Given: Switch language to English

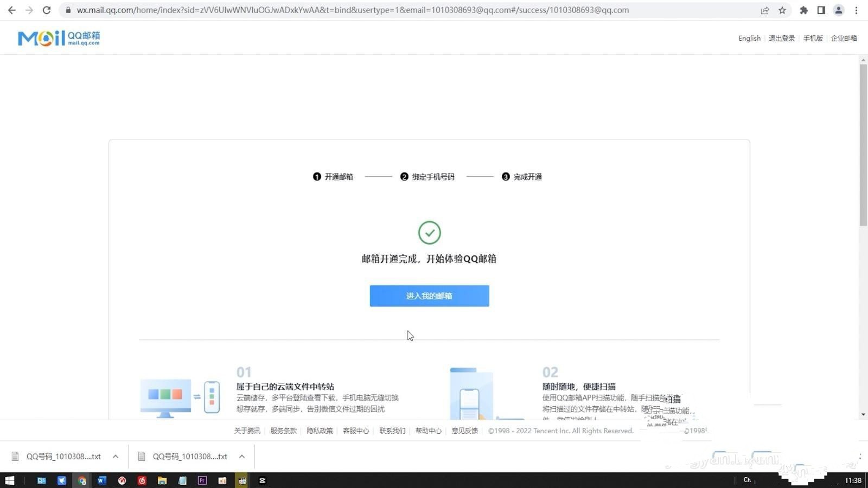Looking at the screenshot, I should 749,38.
